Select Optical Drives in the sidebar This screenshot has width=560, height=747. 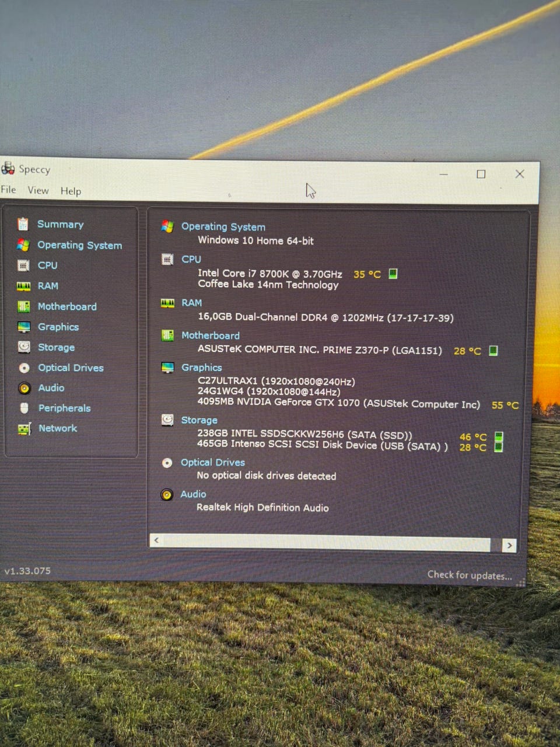71,368
